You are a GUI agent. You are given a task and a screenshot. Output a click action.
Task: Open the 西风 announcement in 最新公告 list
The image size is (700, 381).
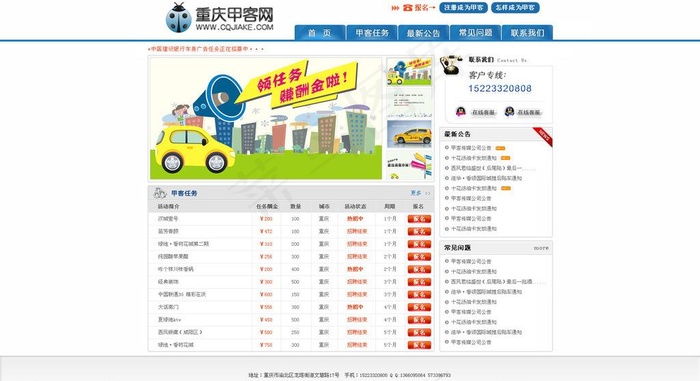point(493,168)
